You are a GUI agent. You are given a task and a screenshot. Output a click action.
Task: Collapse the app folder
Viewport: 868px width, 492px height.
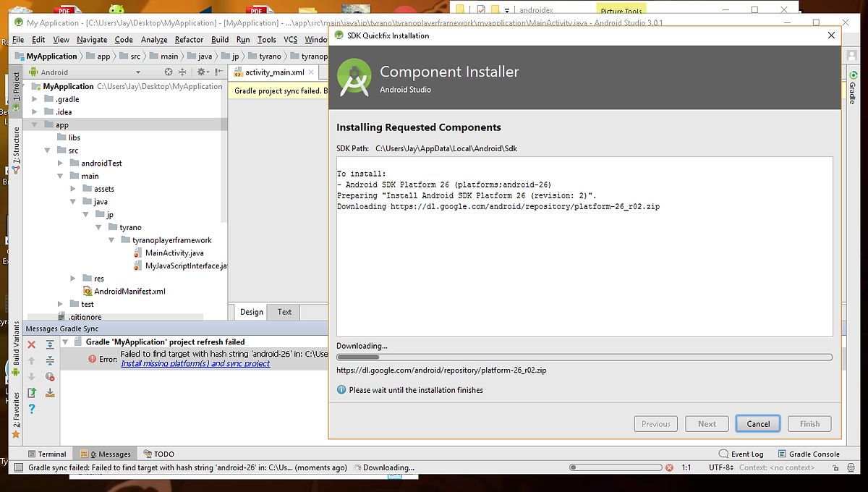pos(35,124)
